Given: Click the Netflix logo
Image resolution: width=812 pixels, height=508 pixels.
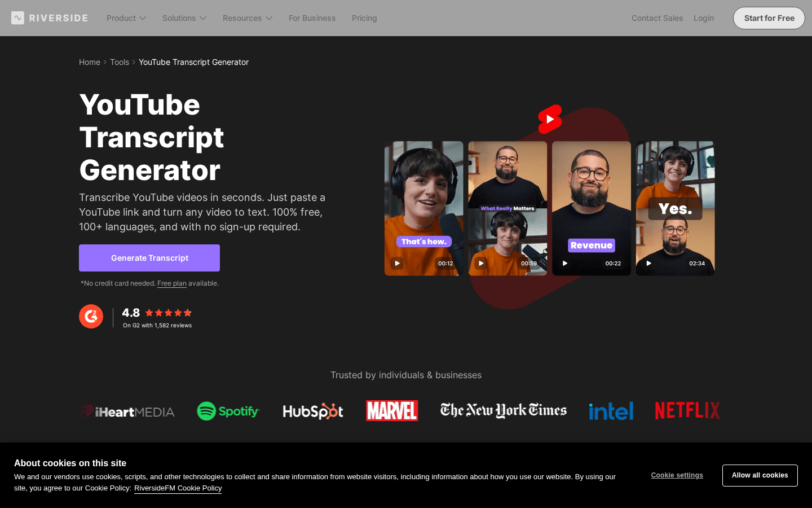Looking at the screenshot, I should pyautogui.click(x=687, y=411).
